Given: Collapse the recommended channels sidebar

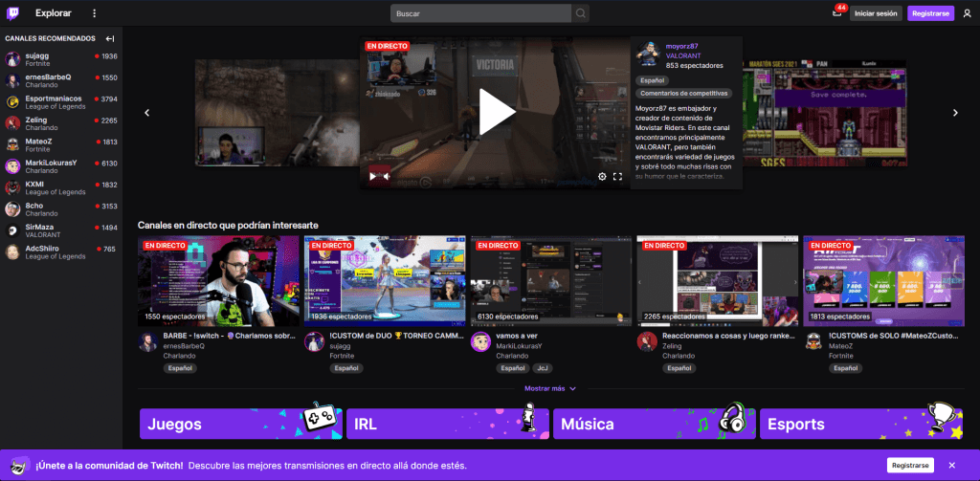Looking at the screenshot, I should click(x=110, y=39).
